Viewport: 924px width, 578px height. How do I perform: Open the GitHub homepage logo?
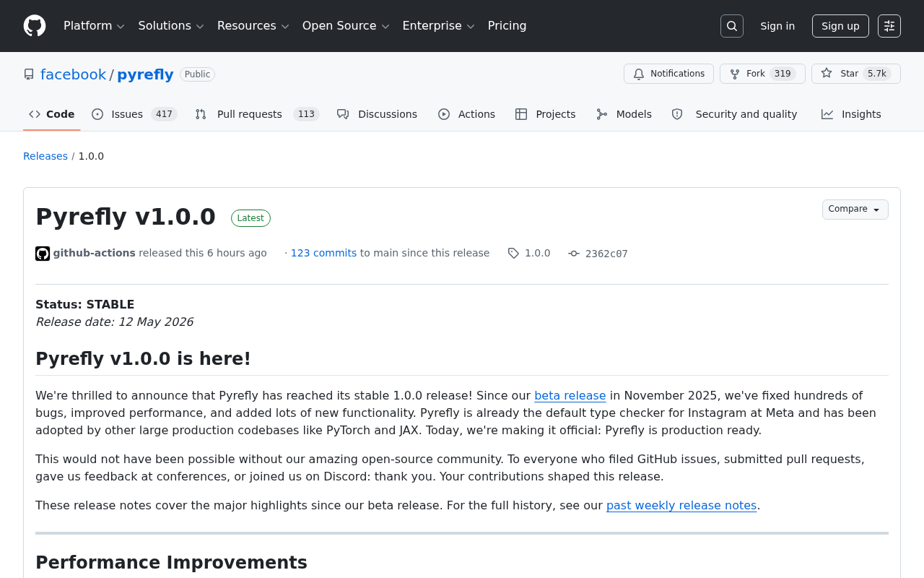point(35,26)
